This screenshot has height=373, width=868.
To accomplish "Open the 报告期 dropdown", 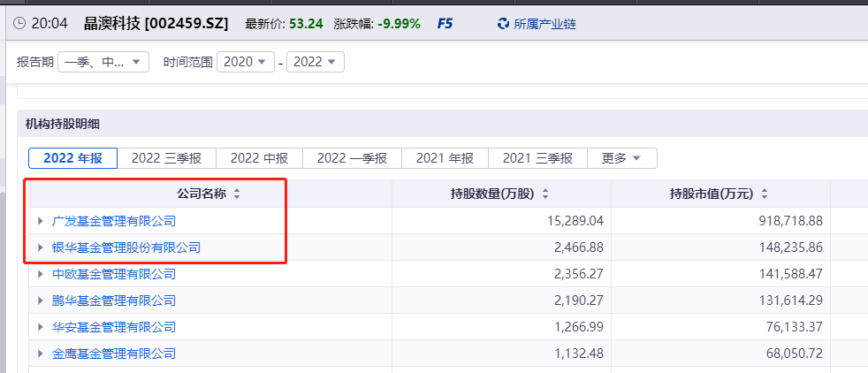I will (x=103, y=62).
